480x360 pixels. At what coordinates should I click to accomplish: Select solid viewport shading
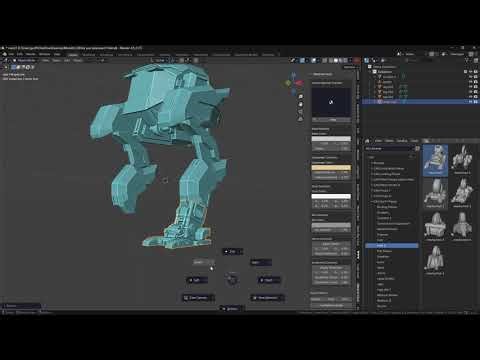pos(336,60)
